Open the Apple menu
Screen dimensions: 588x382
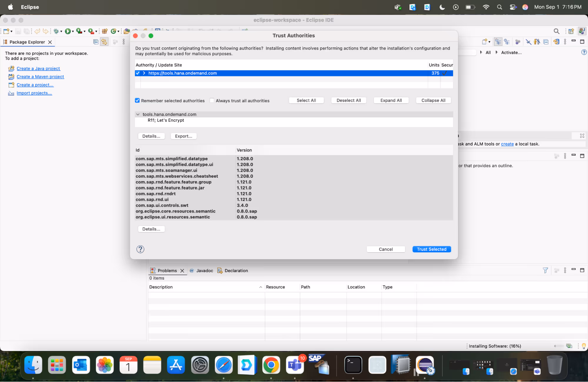click(10, 7)
